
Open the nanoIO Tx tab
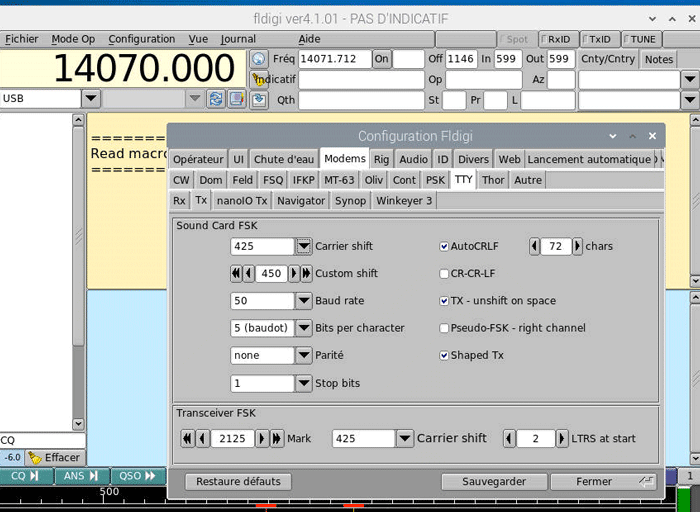242,201
